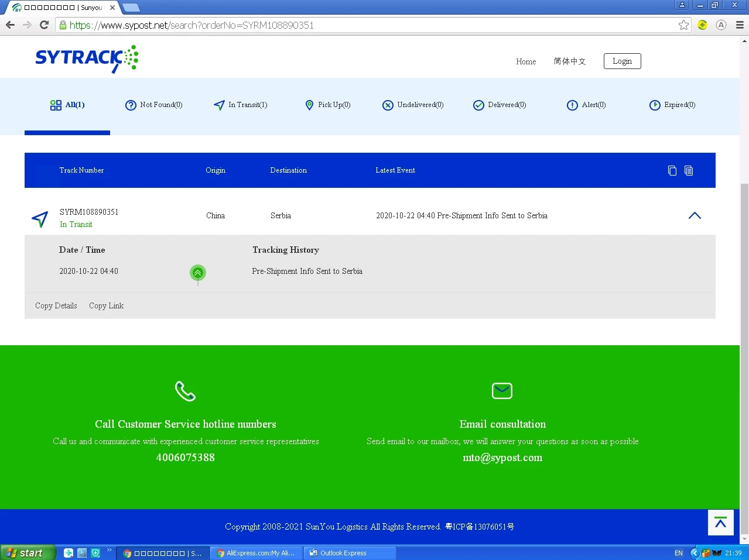Image resolution: width=749 pixels, height=560 pixels.
Task: Select the Not Found(0) tab
Action: point(154,105)
